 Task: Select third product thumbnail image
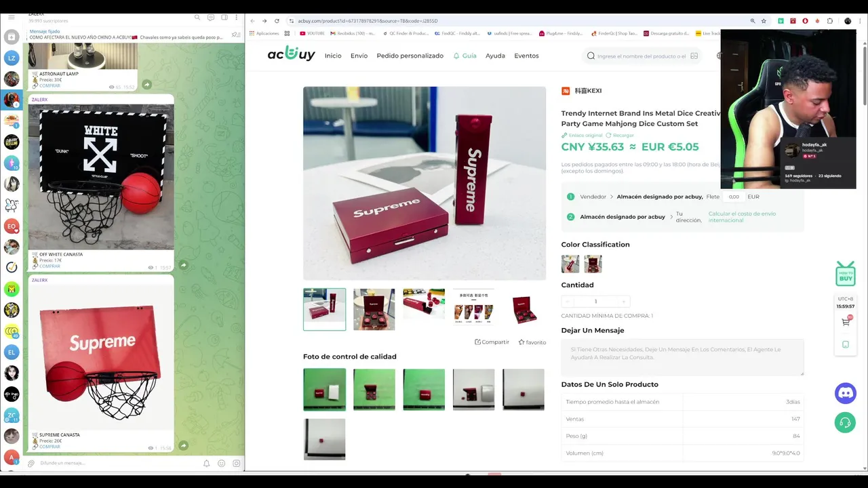[x=424, y=309]
